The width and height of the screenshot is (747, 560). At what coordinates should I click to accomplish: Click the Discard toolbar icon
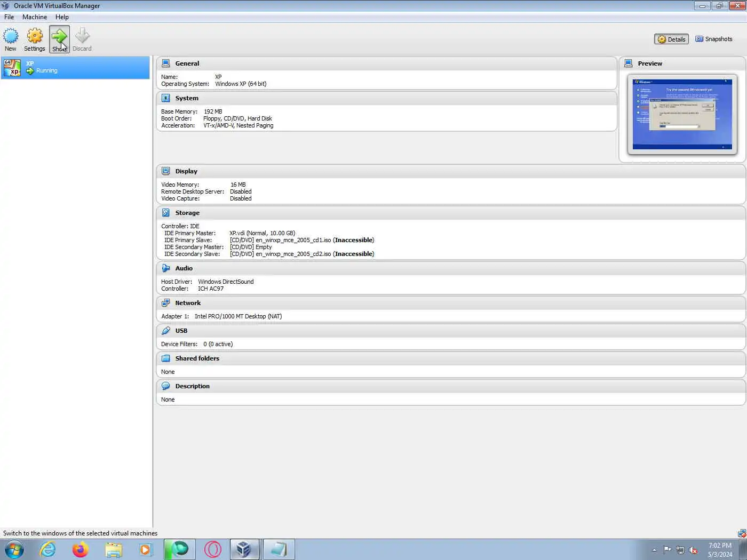[x=82, y=40]
